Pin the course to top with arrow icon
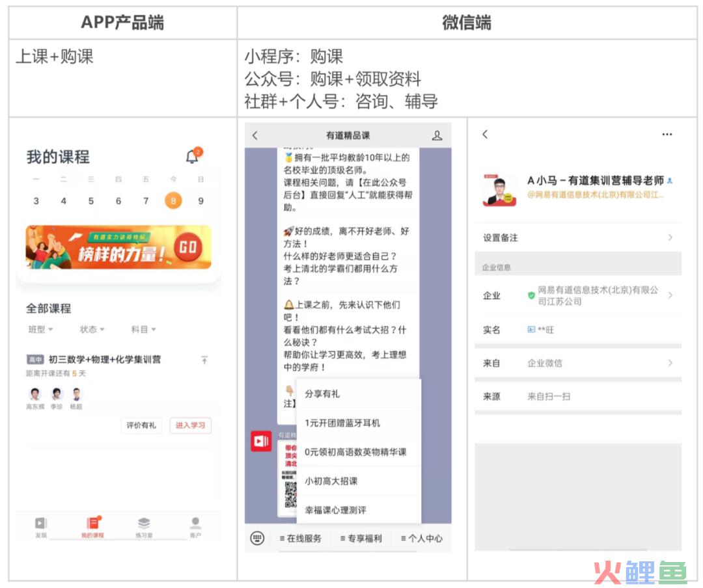703x588 pixels. [204, 360]
